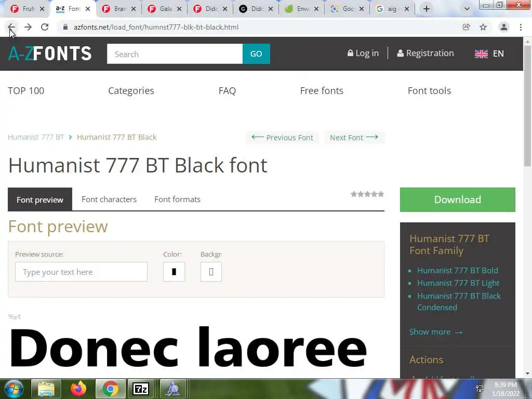Launch Firefox from the taskbar
The height and width of the screenshot is (399, 532).
coord(78,389)
